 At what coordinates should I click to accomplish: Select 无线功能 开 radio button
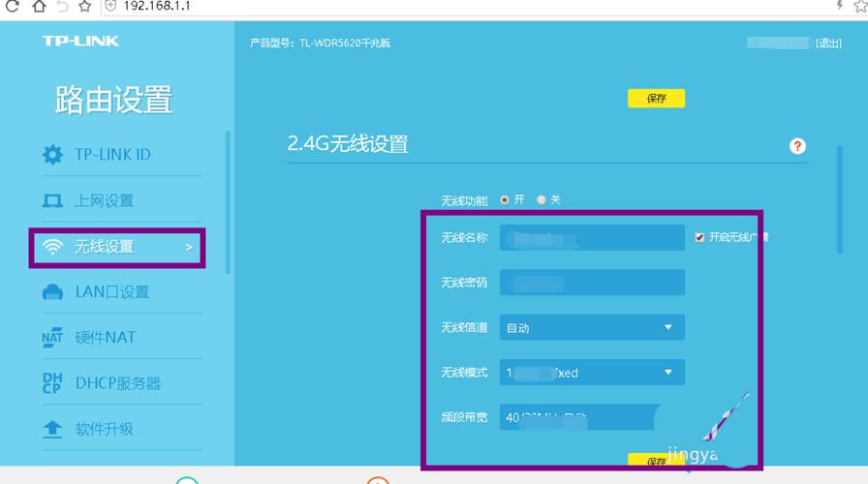[x=505, y=199]
